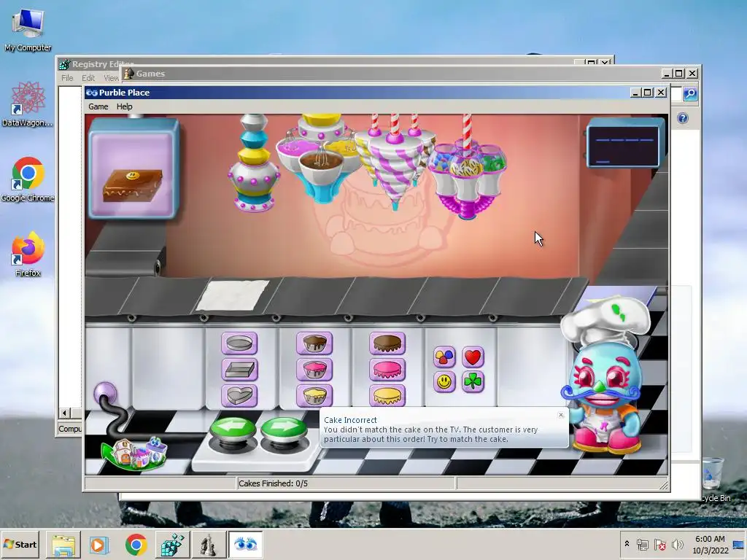Open the DataWagon desktop shortcut
This screenshot has height=560, width=747.
[x=28, y=104]
